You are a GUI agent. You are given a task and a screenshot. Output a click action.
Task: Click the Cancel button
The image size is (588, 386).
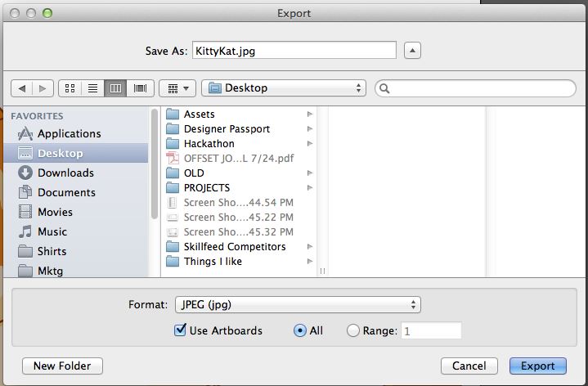[x=469, y=366]
